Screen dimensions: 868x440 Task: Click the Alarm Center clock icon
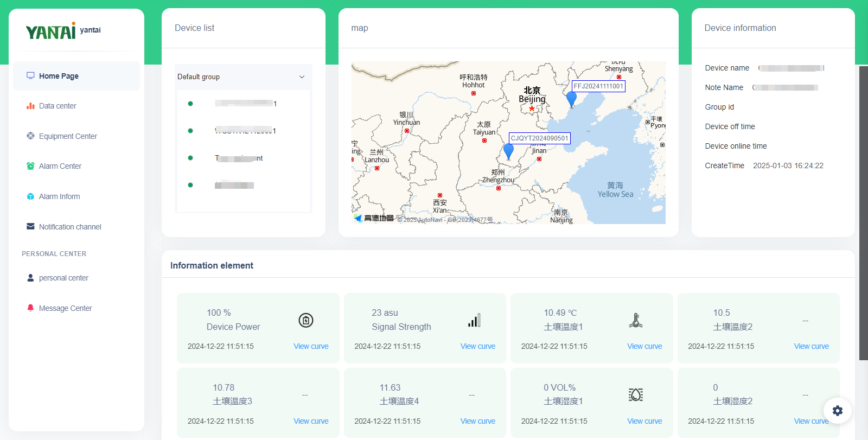point(30,166)
